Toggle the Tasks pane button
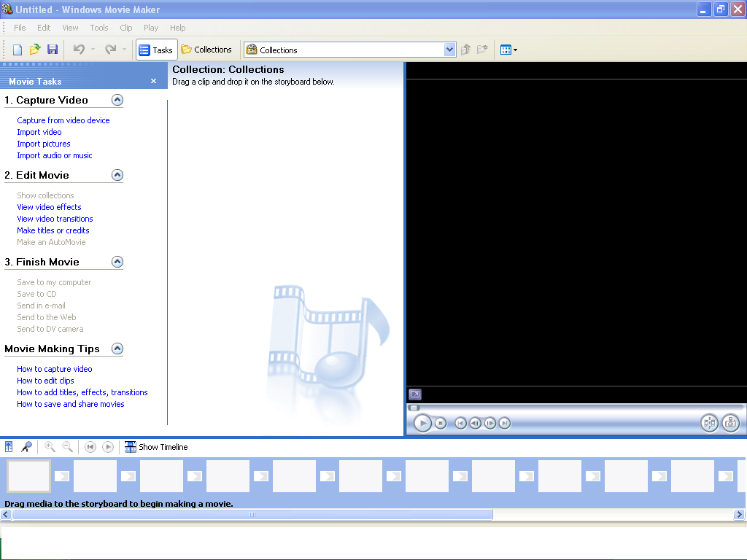747x560 pixels. pyautogui.click(x=156, y=50)
